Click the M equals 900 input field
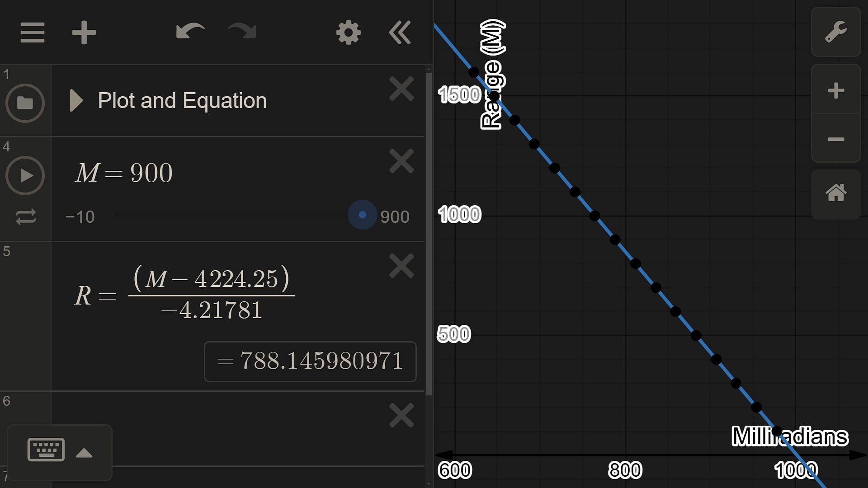This screenshot has width=868, height=488. [123, 172]
